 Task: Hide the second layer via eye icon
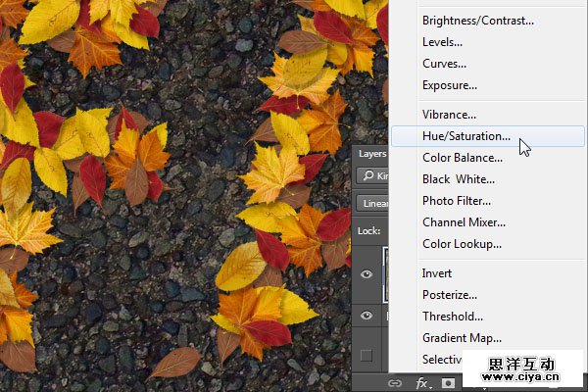coord(367,316)
